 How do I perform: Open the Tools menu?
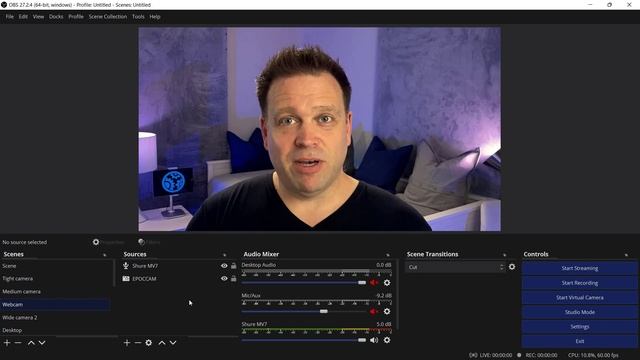click(x=138, y=17)
